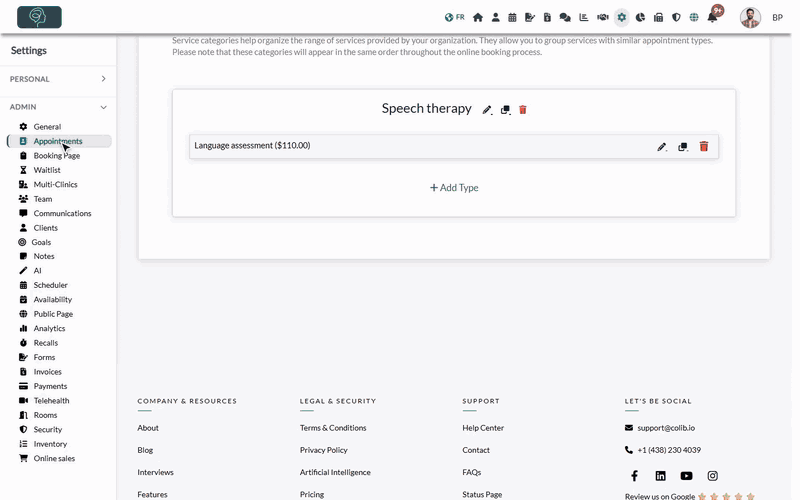The width and height of the screenshot is (800, 500).
Task: Open Privacy Policy link
Action: [x=323, y=450]
